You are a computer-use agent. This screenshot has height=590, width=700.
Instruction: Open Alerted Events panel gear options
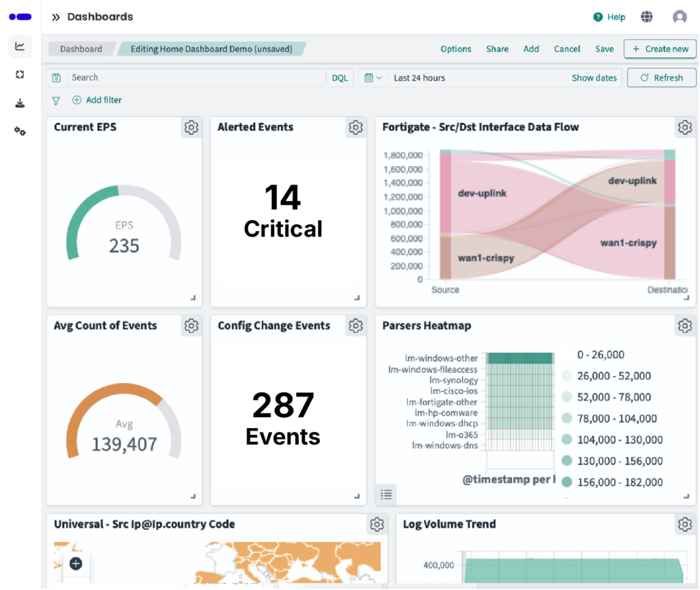[355, 127]
